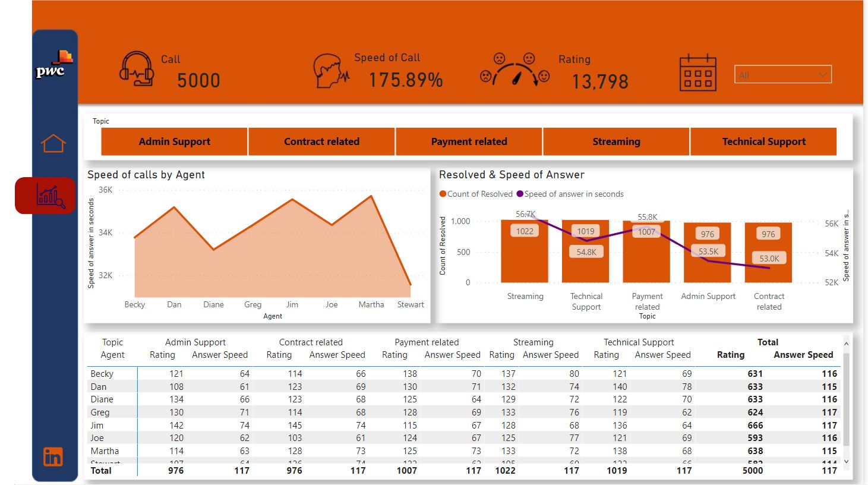Image resolution: width=868 pixels, height=485 pixels.
Task: Filter by Contract related topic
Action: (321, 141)
